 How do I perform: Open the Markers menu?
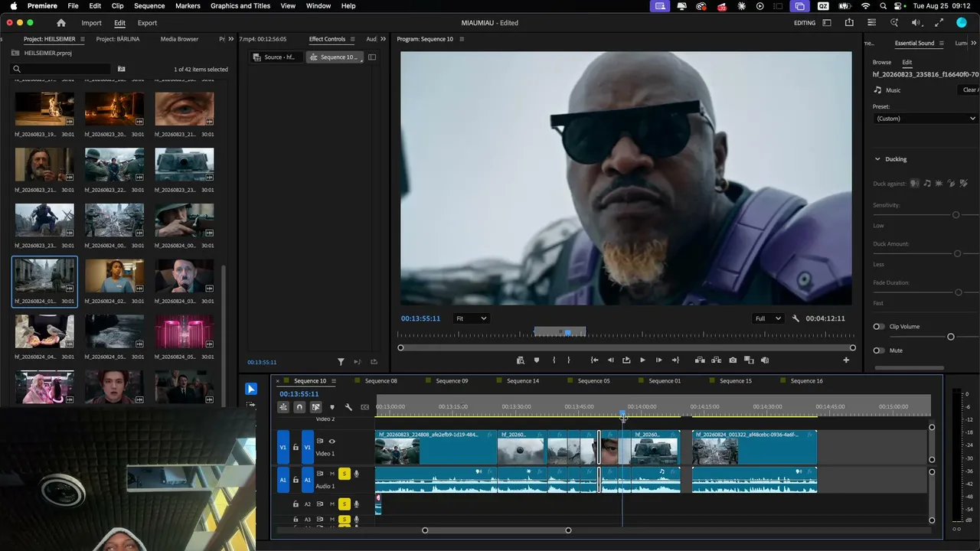tap(188, 6)
